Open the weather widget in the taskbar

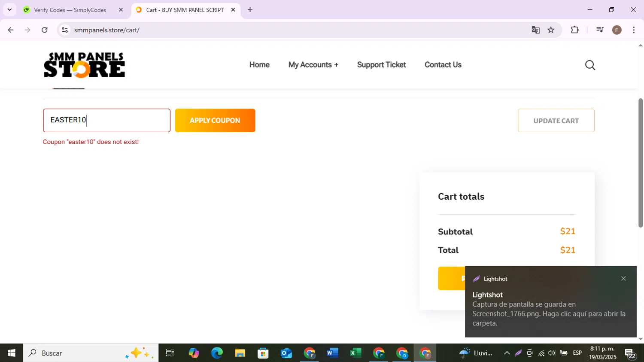click(476, 353)
